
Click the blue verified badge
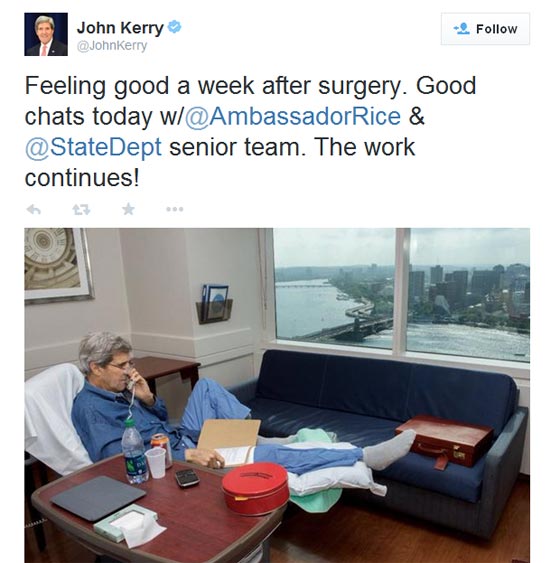[x=175, y=27]
